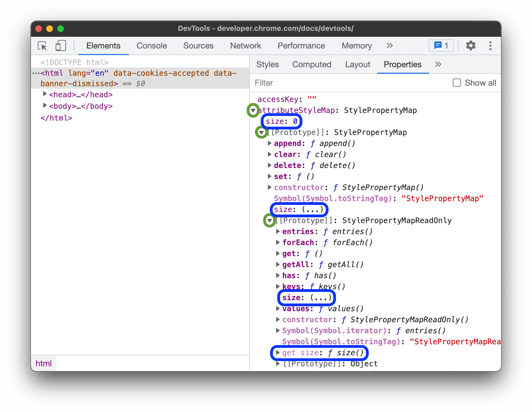Toggle the Show all checkbox

[x=457, y=83]
